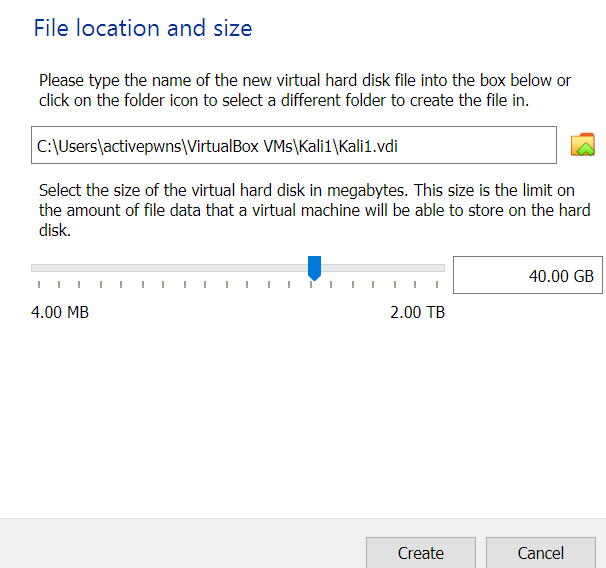
Task: Click the empty white area of the dialog
Action: tap(301, 417)
